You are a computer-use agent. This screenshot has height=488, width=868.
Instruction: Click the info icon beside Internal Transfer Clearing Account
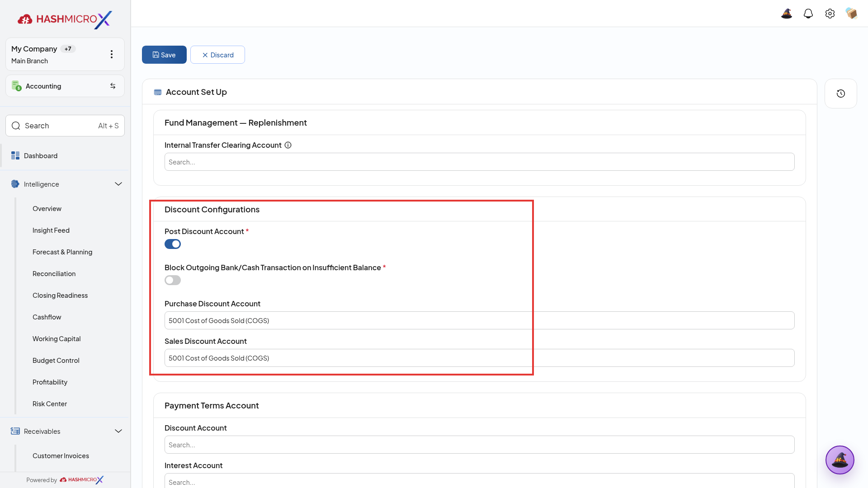[x=288, y=145]
